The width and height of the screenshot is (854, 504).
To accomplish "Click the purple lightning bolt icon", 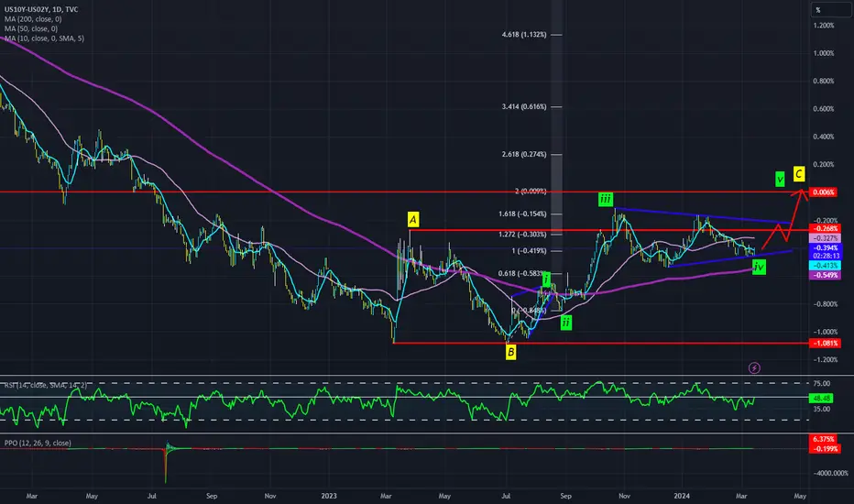I will point(754,368).
